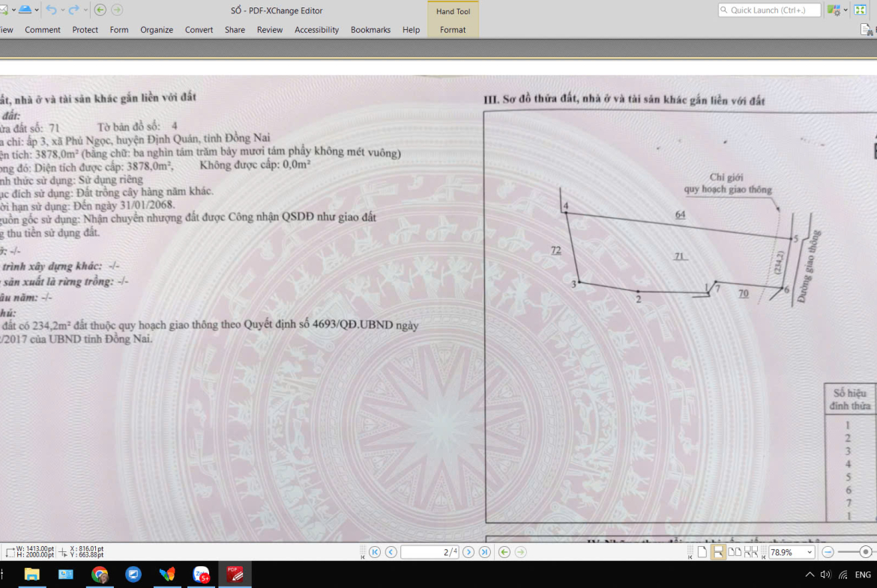Image resolution: width=877 pixels, height=588 pixels.
Task: Enable two pages facing layout
Action: click(735, 552)
